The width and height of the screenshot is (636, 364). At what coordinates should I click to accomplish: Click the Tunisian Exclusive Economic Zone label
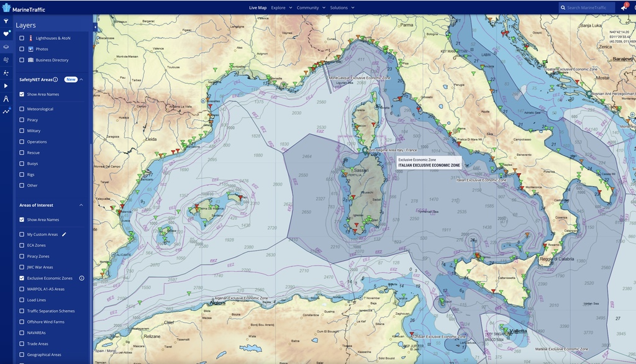439,337
